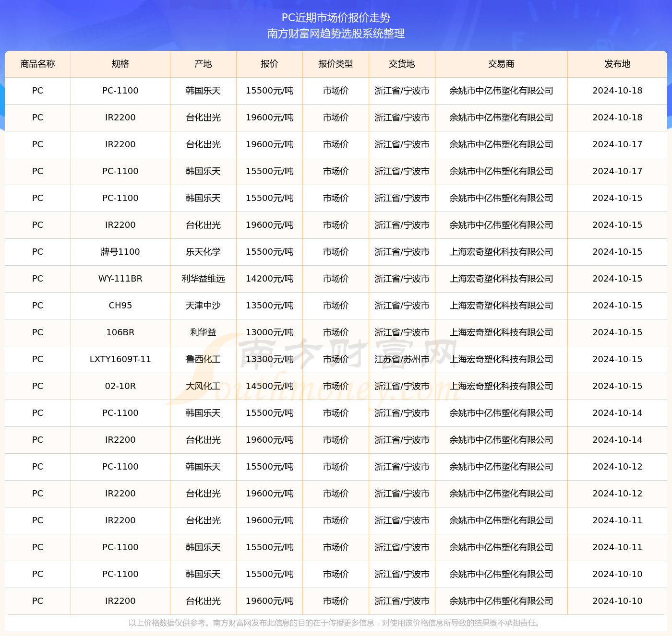This screenshot has height=636, width=672.
Task: Select the '规格' column header
Action: pyautogui.click(x=120, y=64)
